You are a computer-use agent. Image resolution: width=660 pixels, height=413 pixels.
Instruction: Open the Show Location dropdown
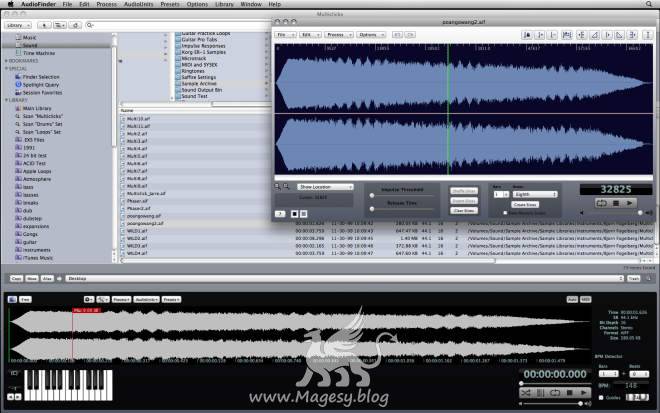(x=325, y=187)
